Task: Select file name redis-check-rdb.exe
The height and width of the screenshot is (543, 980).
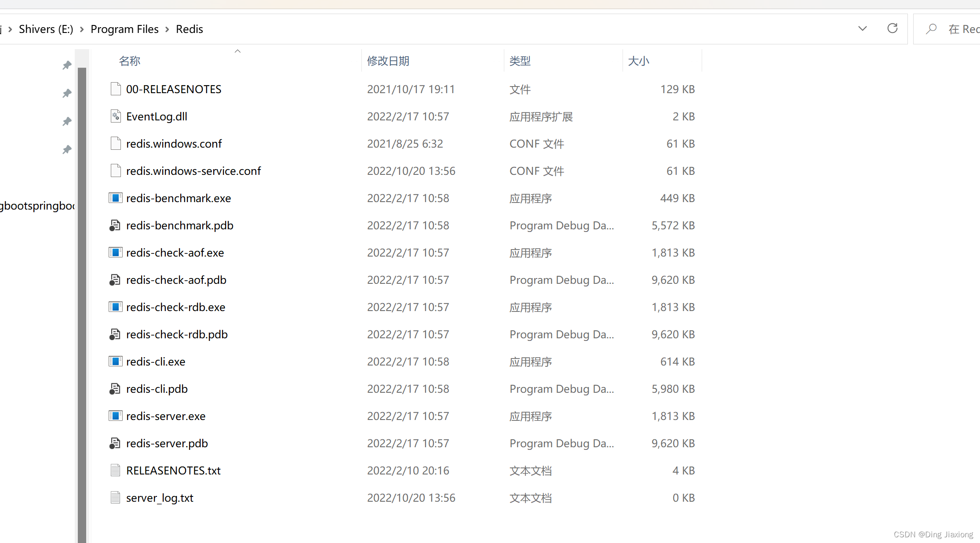Action: [176, 307]
